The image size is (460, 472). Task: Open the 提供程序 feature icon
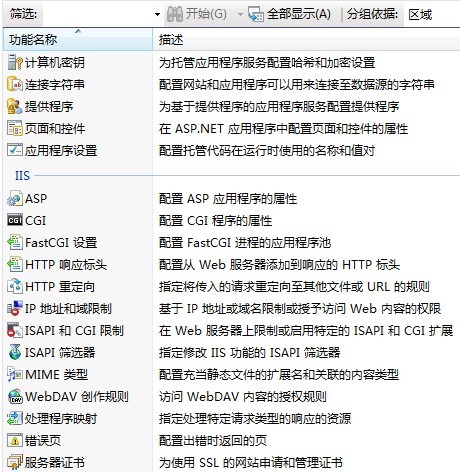tap(15, 107)
